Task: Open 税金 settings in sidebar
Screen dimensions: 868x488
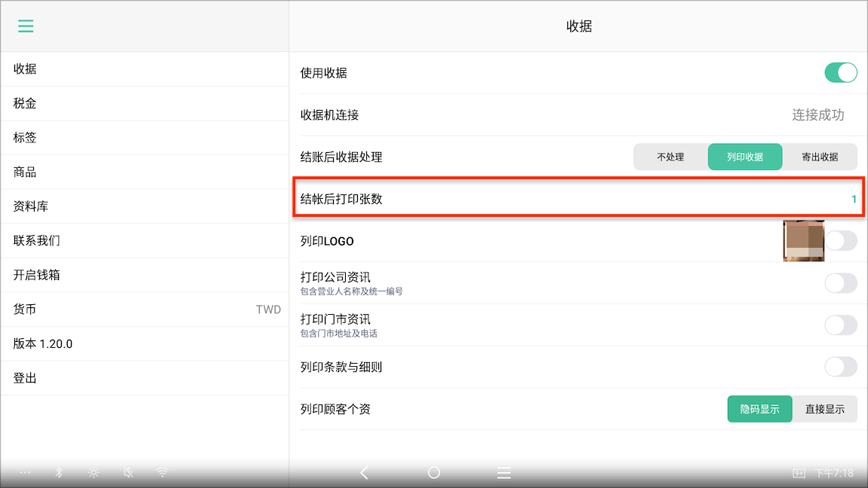Action: pos(145,103)
